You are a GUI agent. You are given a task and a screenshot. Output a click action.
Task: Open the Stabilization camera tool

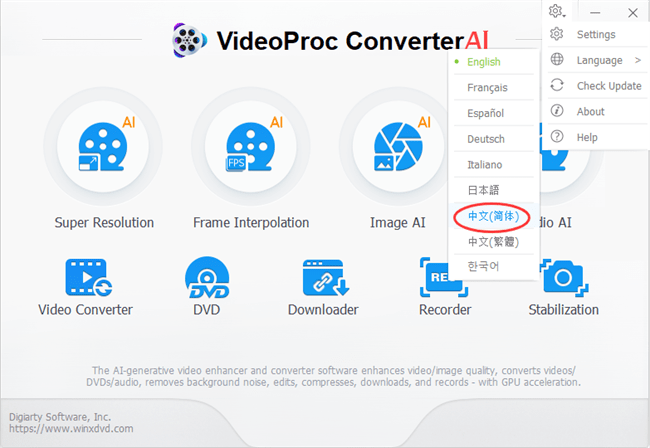(x=564, y=277)
